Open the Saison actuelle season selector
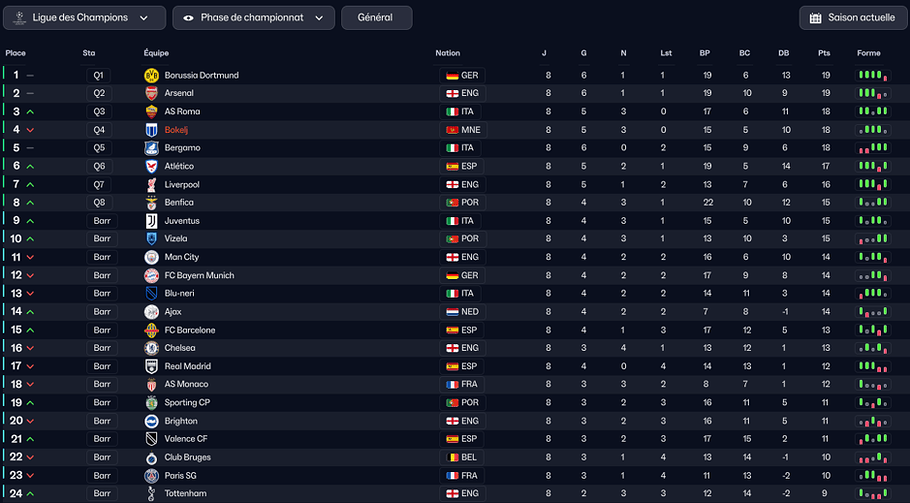The height and width of the screenshot is (503, 910). [x=853, y=18]
